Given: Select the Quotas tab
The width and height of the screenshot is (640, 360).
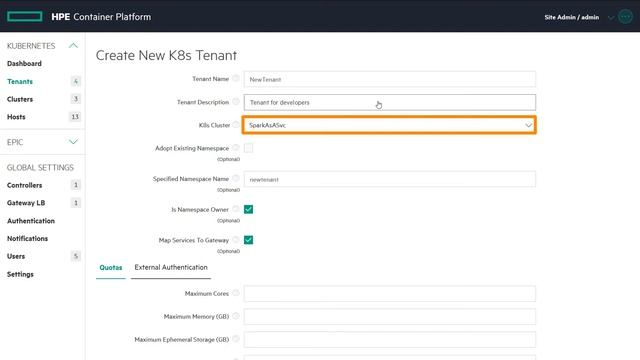Looking at the screenshot, I should coord(111,268).
